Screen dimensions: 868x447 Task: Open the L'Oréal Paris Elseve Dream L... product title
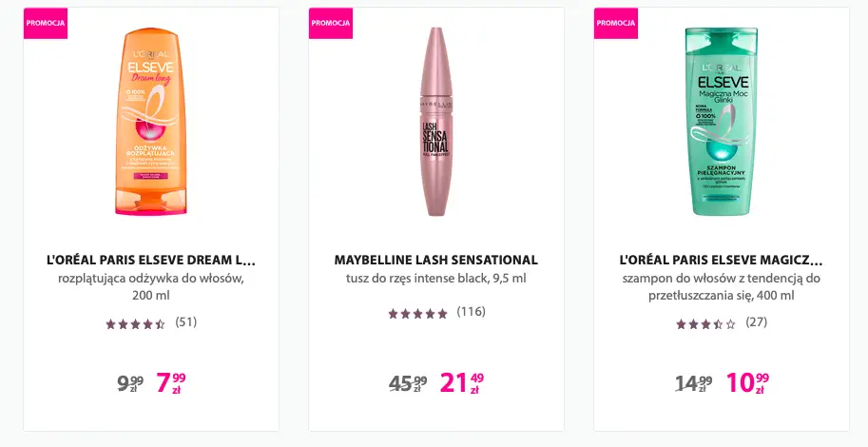pos(151,260)
